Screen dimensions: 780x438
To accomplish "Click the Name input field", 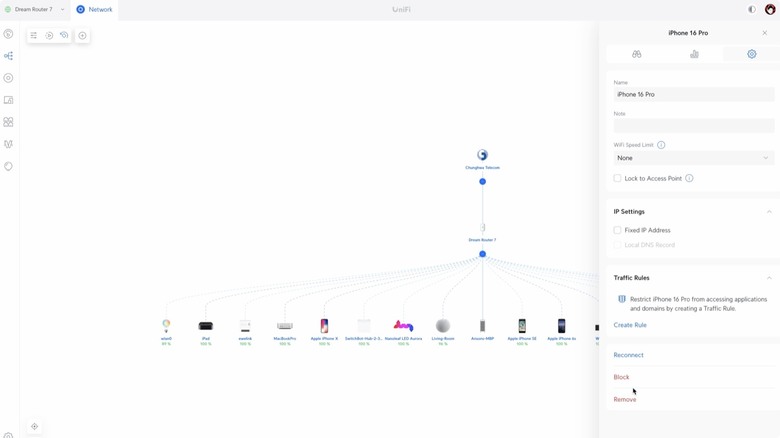I will (x=693, y=94).
